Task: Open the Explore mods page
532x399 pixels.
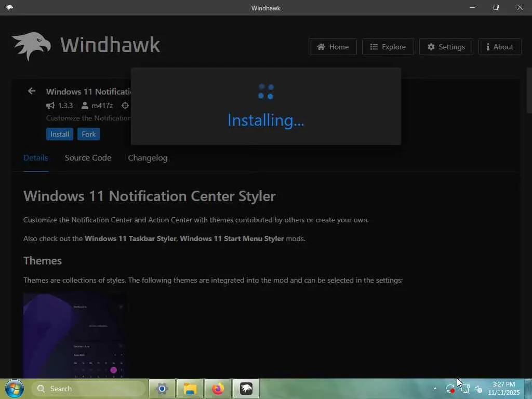Action: tap(388, 47)
